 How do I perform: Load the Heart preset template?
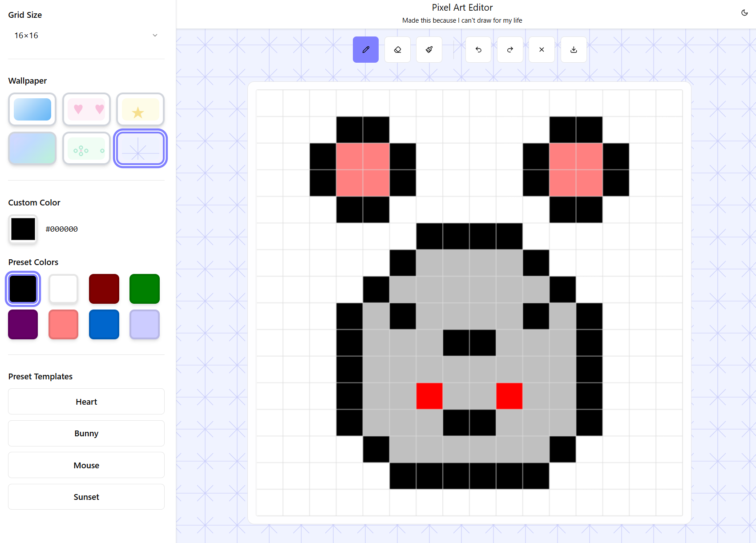[x=86, y=402]
